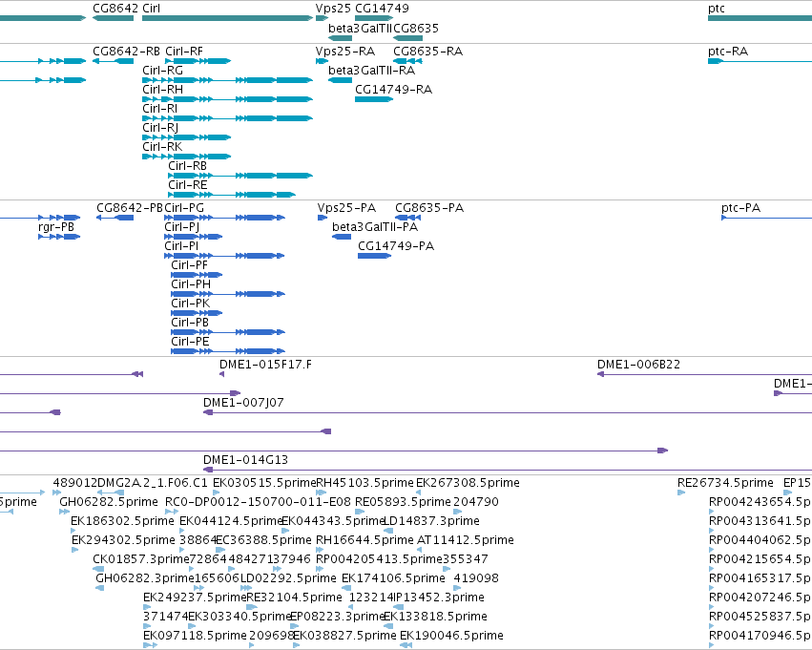Image resolution: width=812 pixels, height=650 pixels.
Task: Click the Cirl-PE protein label
Action: [191, 343]
